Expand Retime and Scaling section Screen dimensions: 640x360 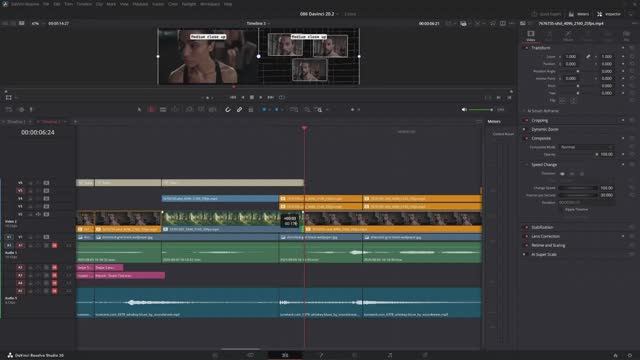548,245
